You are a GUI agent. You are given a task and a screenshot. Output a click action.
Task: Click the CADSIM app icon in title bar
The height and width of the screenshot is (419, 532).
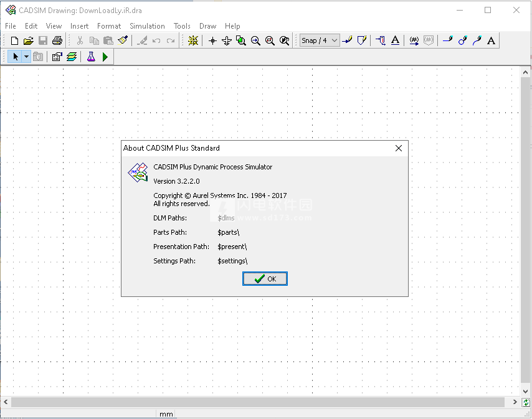coord(11,10)
